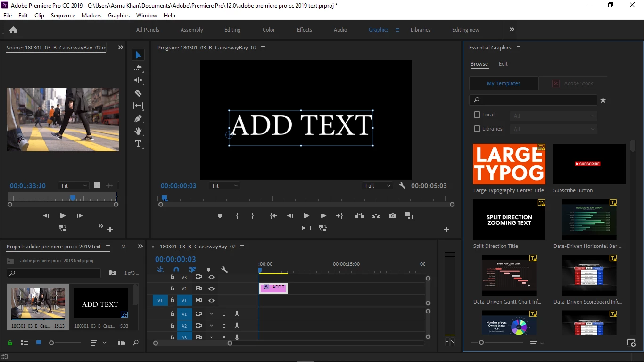Click Program monitor playhead on scrub bar
This screenshot has height=362, width=644.
[x=164, y=198]
